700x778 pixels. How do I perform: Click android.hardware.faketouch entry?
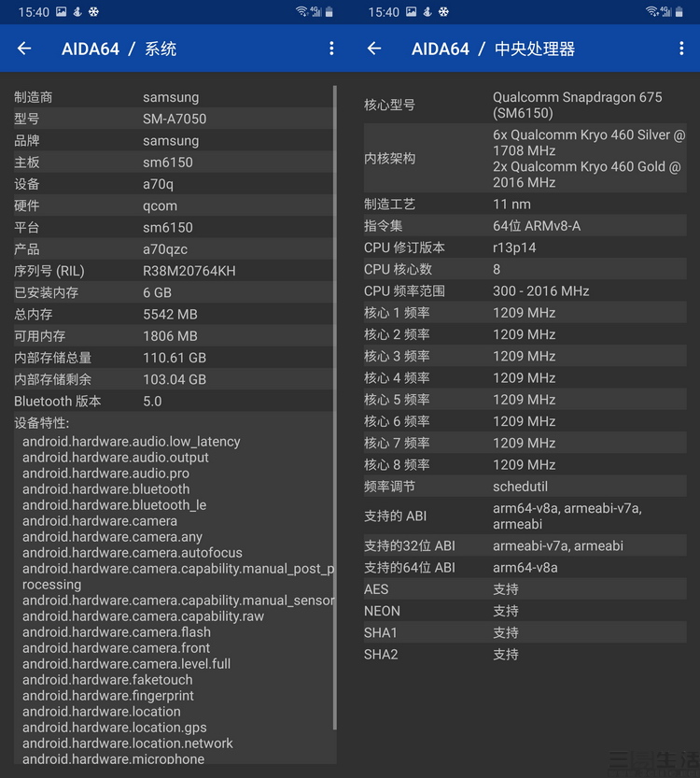pyautogui.click(x=107, y=680)
